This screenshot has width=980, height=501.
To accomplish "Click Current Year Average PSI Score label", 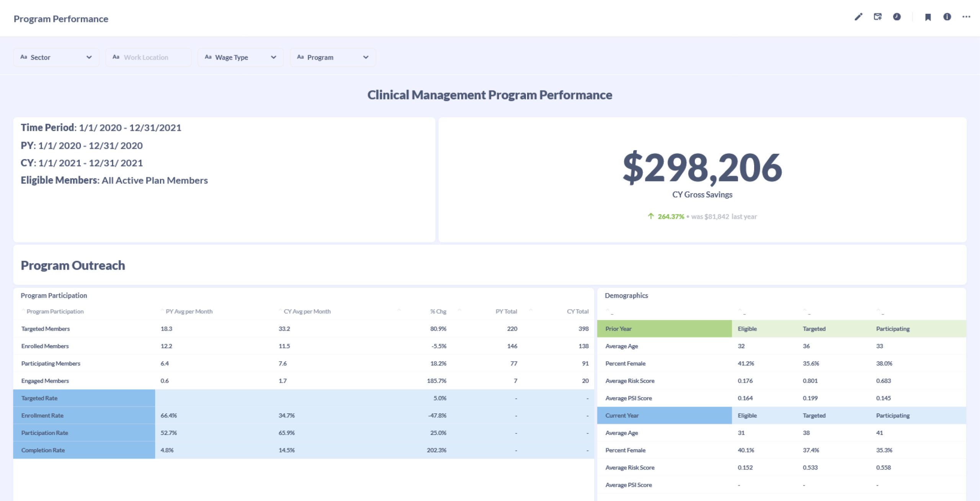I will point(629,485).
